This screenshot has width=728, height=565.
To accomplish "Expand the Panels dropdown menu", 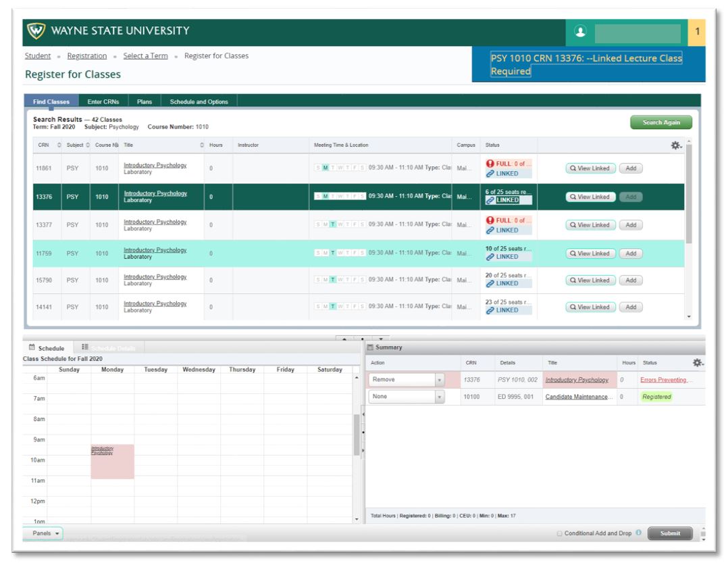I will (x=43, y=533).
